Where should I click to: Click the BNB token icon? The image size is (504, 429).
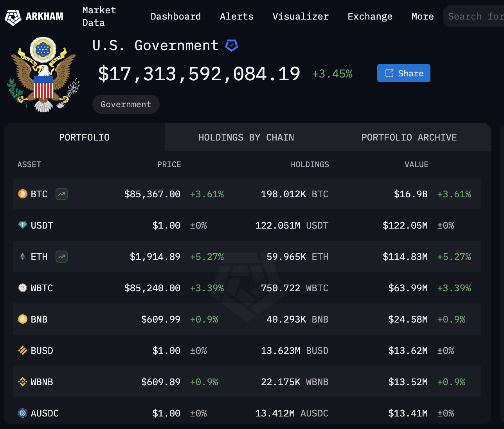(23, 319)
